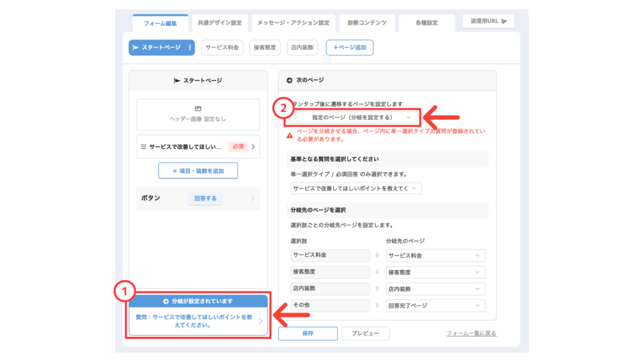Open the メッセージ・アクション設定 tab
The width and height of the screenshot is (644, 362).
[292, 23]
